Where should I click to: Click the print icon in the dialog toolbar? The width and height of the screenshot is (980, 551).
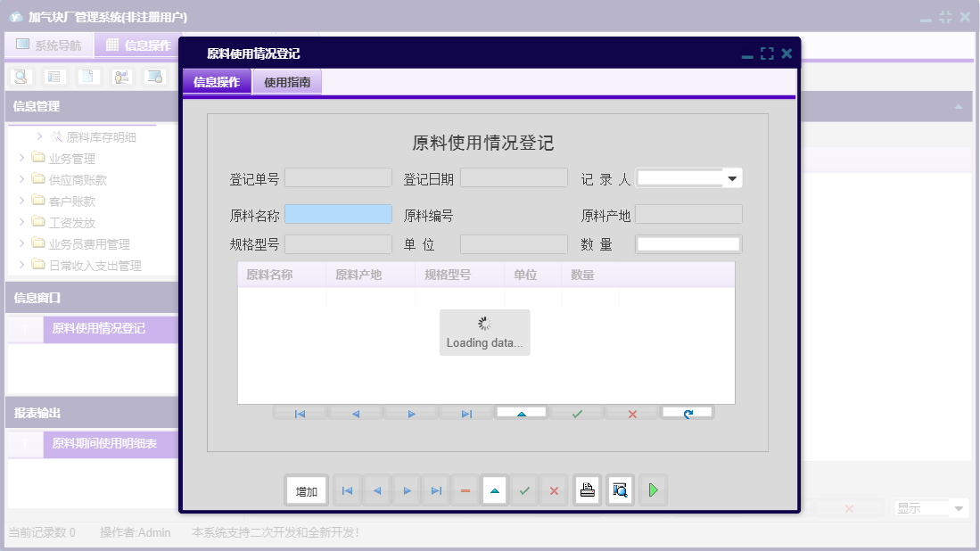pyautogui.click(x=587, y=489)
